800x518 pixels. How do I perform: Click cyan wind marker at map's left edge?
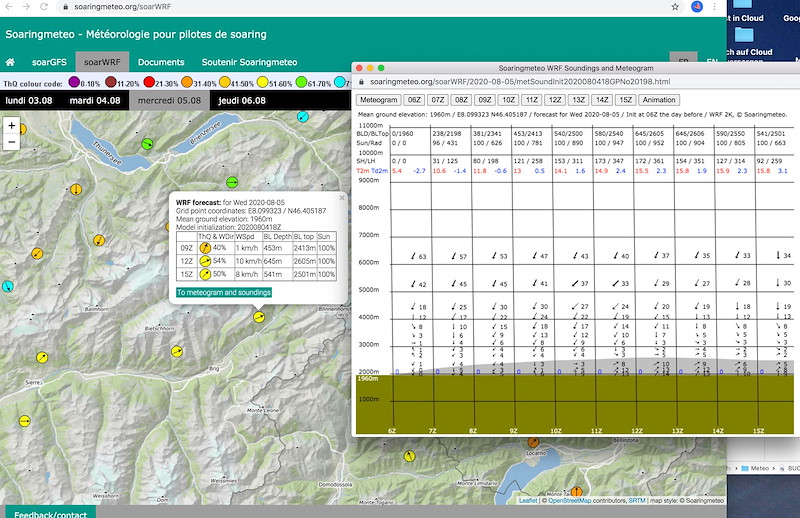pos(7,286)
